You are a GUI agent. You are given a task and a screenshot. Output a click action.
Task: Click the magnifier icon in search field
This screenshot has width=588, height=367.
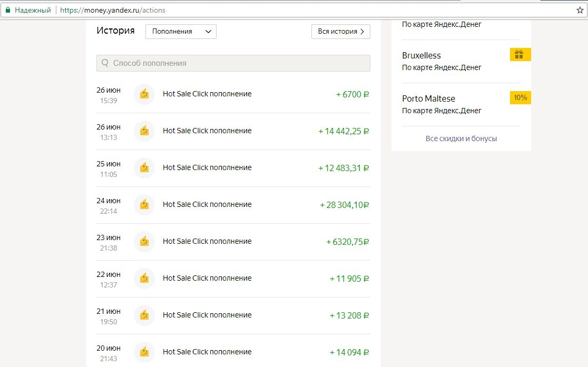click(x=105, y=63)
